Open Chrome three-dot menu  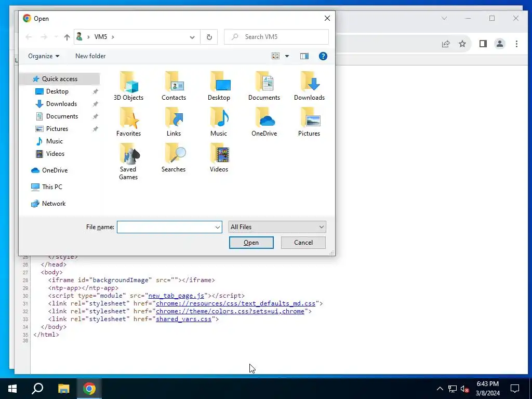click(x=516, y=44)
